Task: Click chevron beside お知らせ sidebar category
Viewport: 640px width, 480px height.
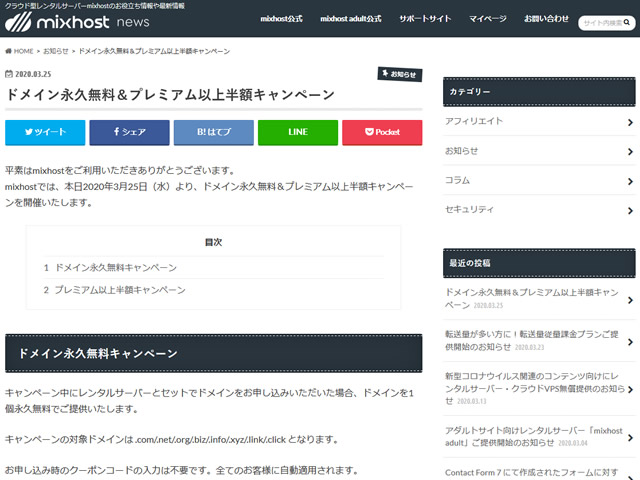Action: click(630, 151)
